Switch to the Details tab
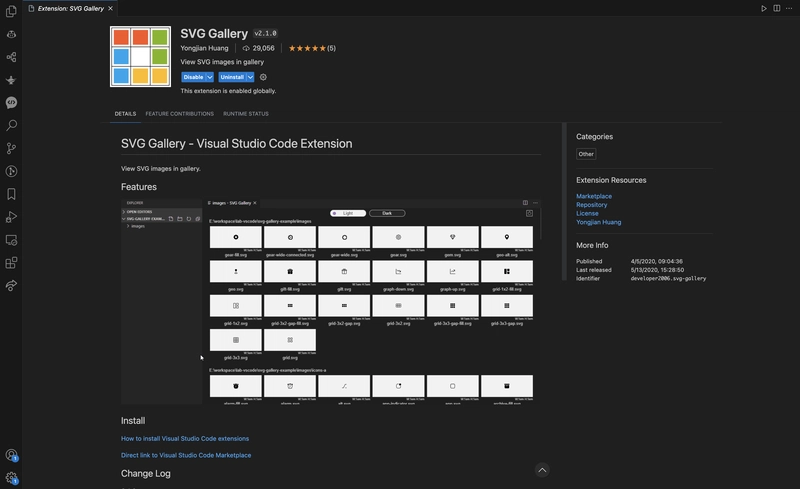Image resolution: width=800 pixels, height=489 pixels. (125, 114)
